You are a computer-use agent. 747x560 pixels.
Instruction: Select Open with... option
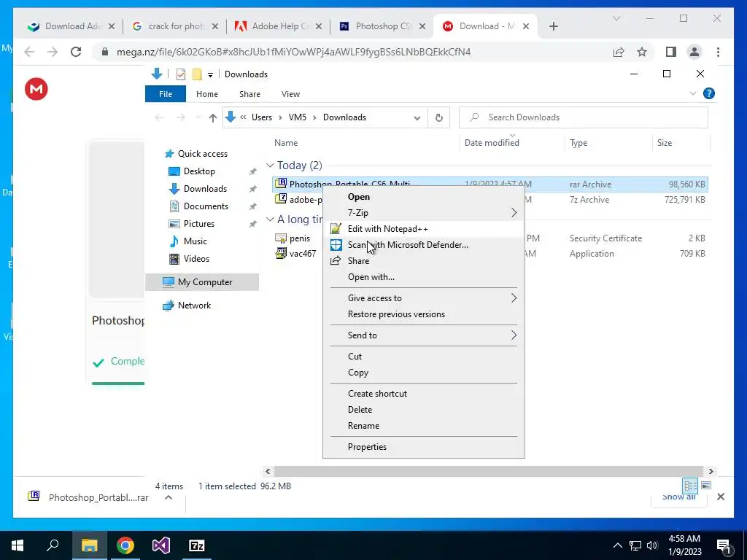point(424,277)
